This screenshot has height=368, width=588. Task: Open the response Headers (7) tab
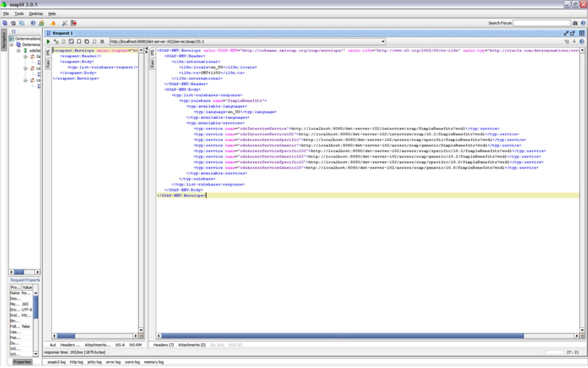pyautogui.click(x=163, y=345)
